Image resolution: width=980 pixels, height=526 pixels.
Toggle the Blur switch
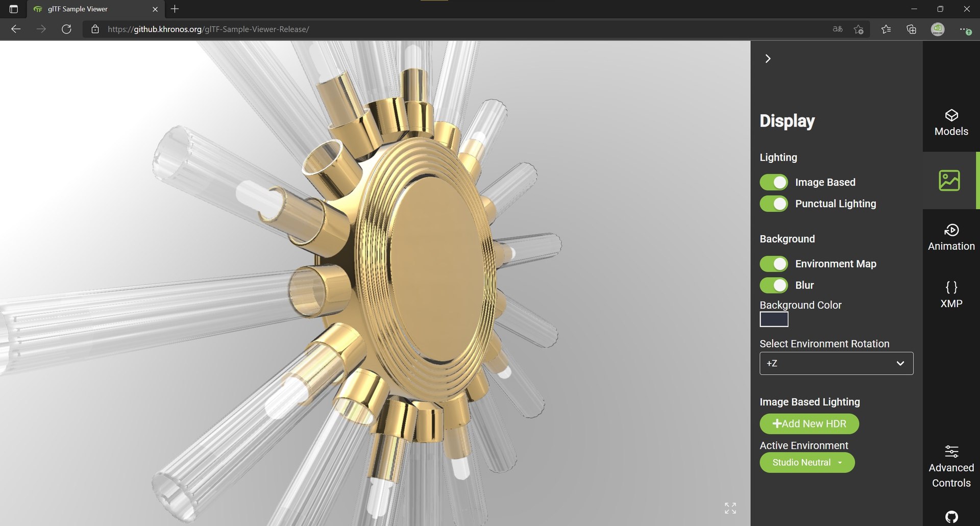(x=774, y=285)
